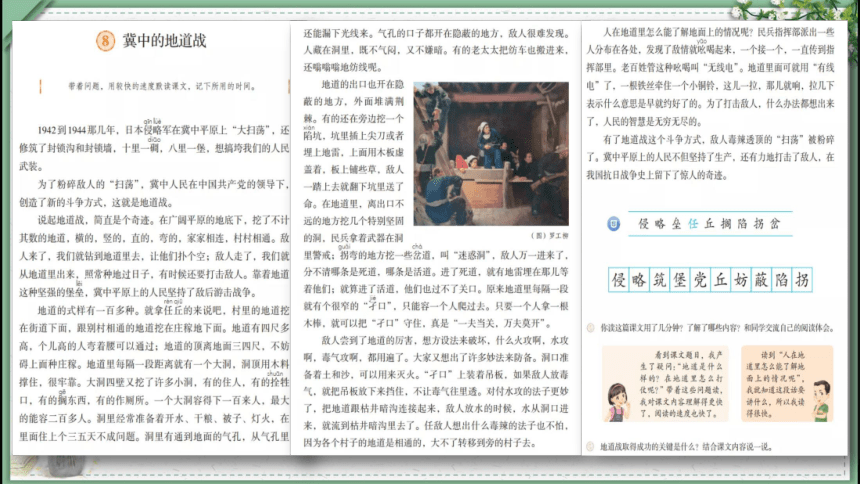
Task: Click the orange circled lesson number 8
Action: coord(105,41)
